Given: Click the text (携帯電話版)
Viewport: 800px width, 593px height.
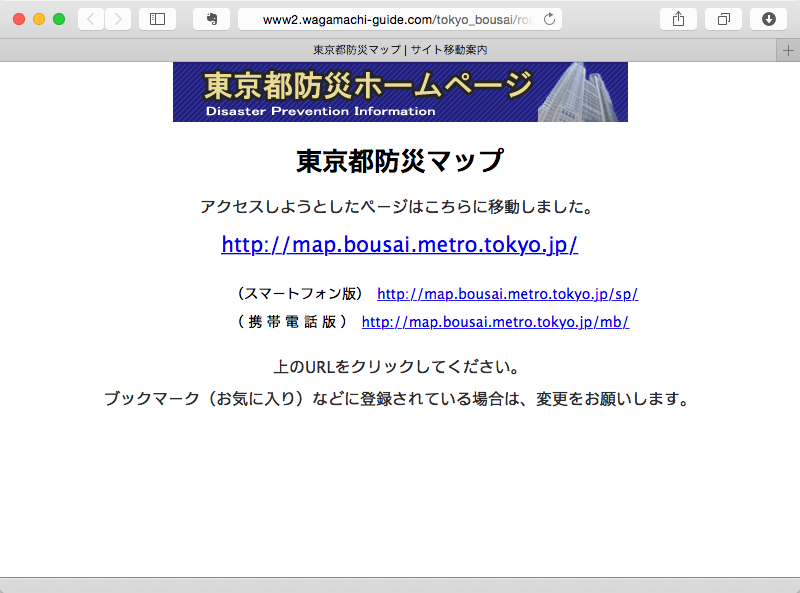Looking at the screenshot, I should coord(292,322).
